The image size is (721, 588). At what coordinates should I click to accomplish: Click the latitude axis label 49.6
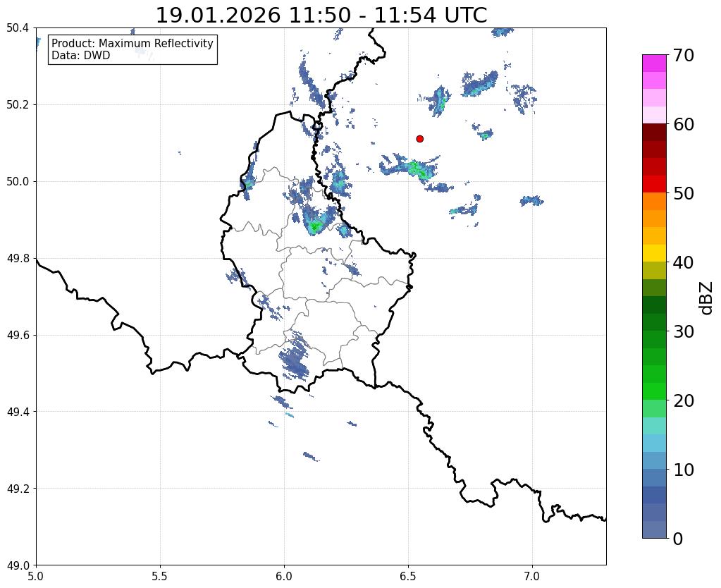(x=18, y=336)
